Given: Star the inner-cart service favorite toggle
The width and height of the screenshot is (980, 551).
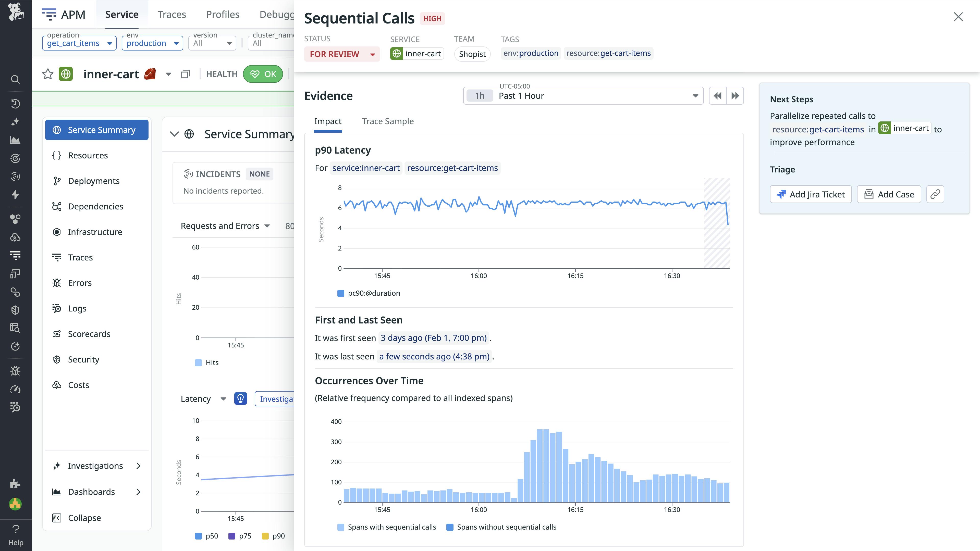Looking at the screenshot, I should 47,74.
